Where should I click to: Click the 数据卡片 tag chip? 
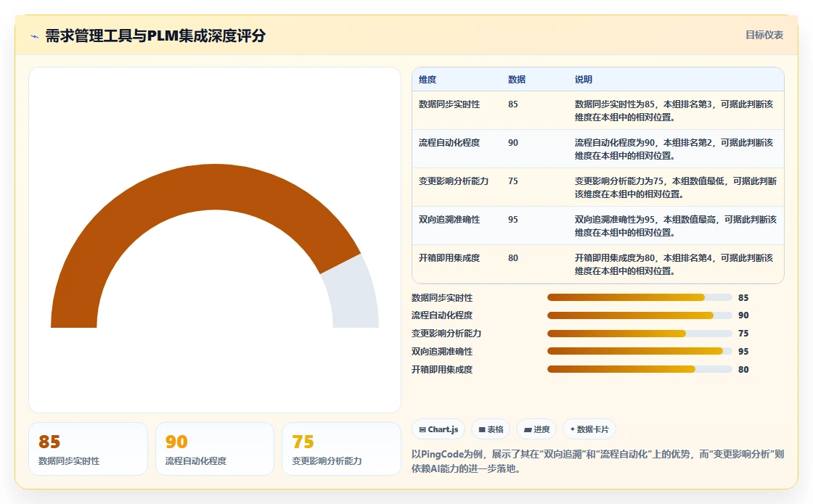point(589,429)
